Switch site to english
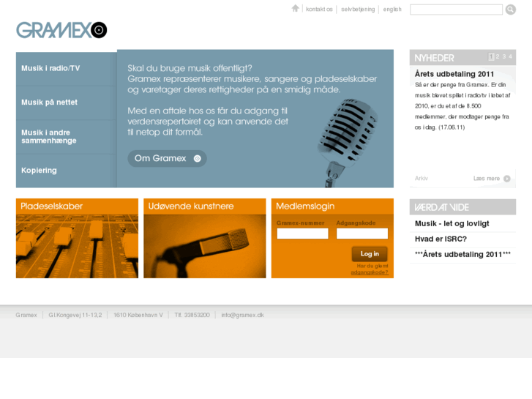Screen dimensions: 532x399 [x=392, y=10]
